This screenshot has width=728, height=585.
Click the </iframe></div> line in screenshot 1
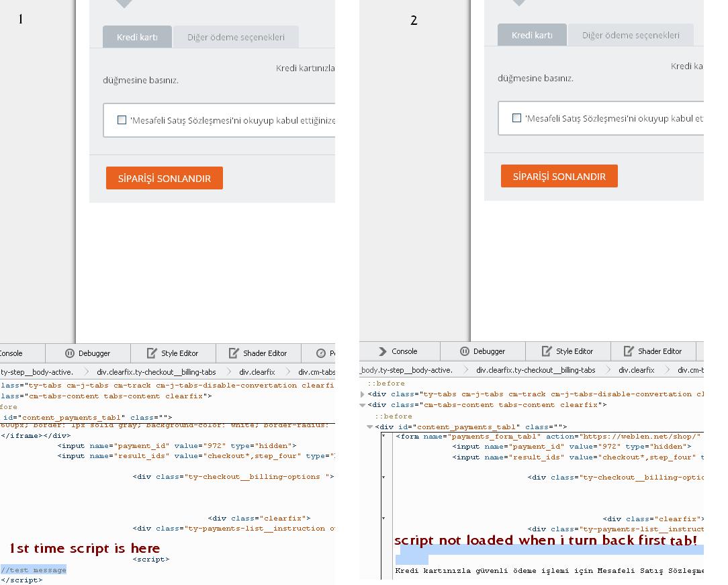click(x=36, y=436)
